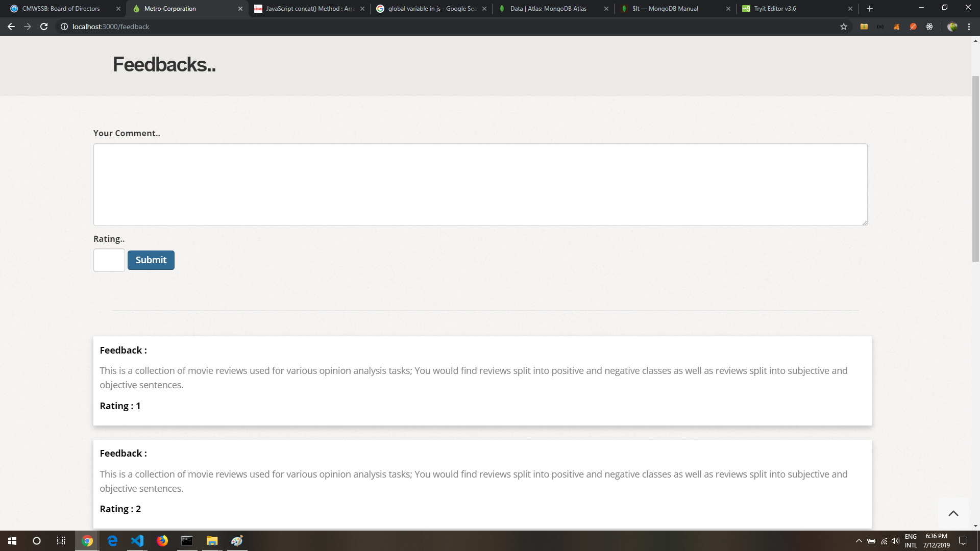
Task: Click the Feedbacks.. page heading
Action: point(164,65)
